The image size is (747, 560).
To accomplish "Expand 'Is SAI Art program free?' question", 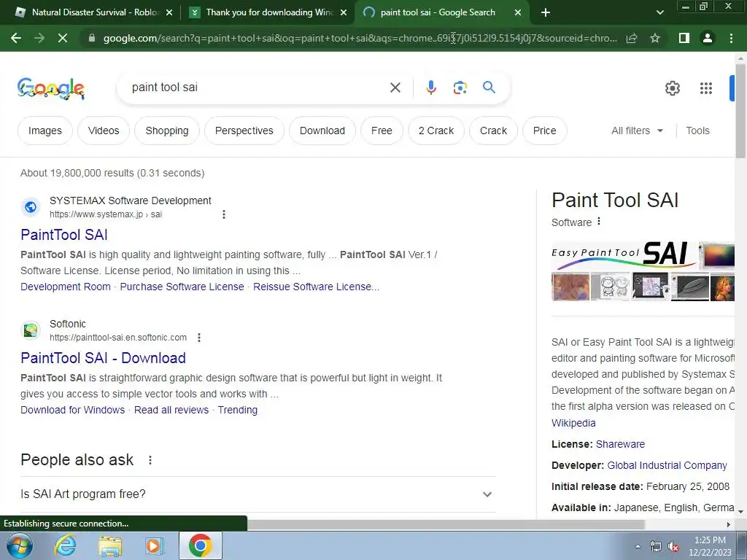I will coord(258,494).
